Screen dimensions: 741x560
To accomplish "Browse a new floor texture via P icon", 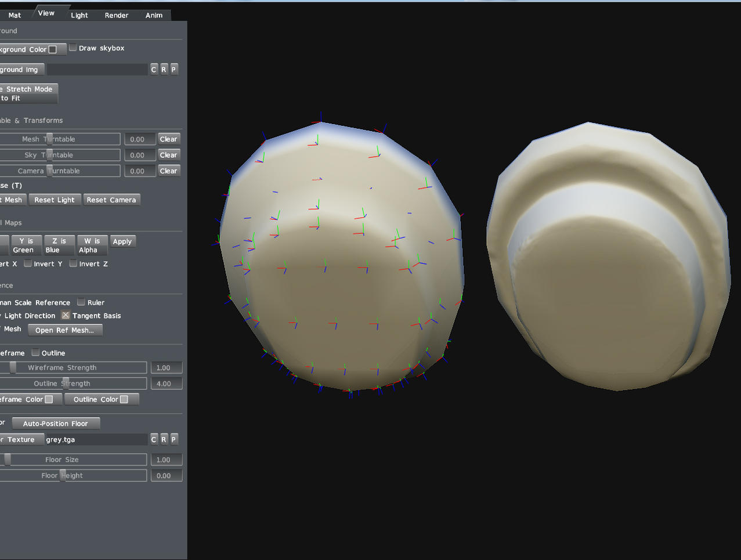I will point(173,439).
